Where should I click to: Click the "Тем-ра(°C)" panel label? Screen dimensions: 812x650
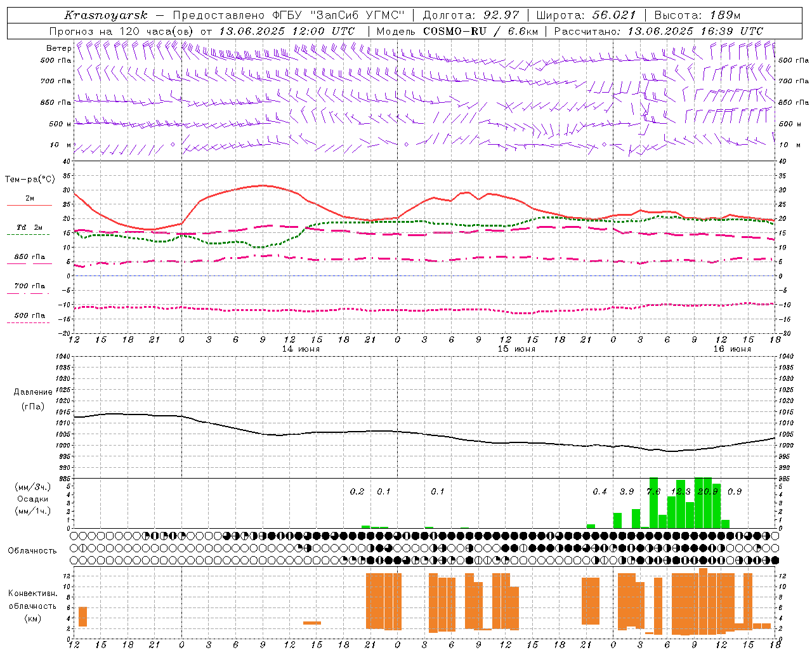point(30,180)
